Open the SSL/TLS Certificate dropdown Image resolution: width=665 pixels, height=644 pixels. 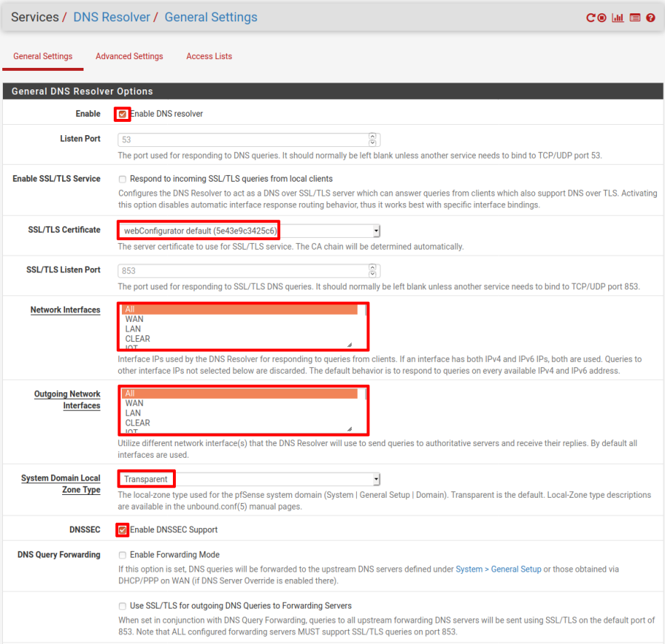[x=249, y=230]
